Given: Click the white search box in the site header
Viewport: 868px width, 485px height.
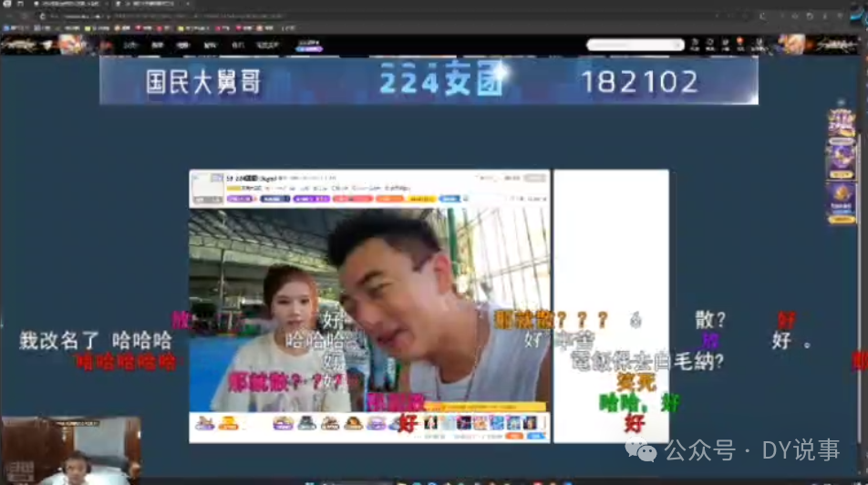Looking at the screenshot, I should pyautogui.click(x=635, y=45).
